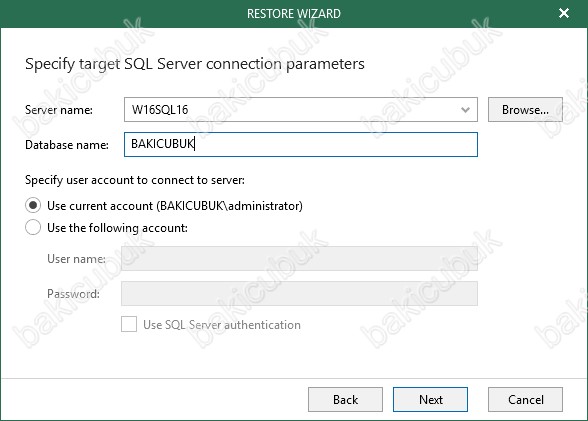
Task: Click the User name input field
Action: 299,258
